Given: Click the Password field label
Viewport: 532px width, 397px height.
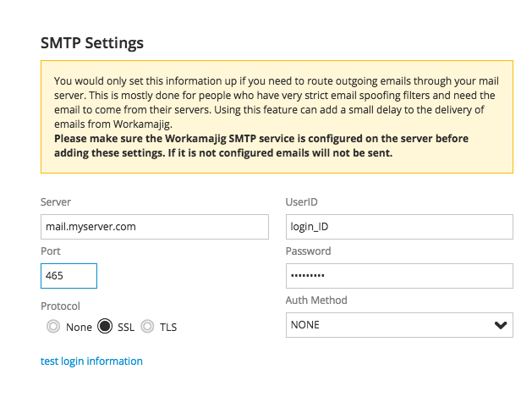Looking at the screenshot, I should (309, 251).
